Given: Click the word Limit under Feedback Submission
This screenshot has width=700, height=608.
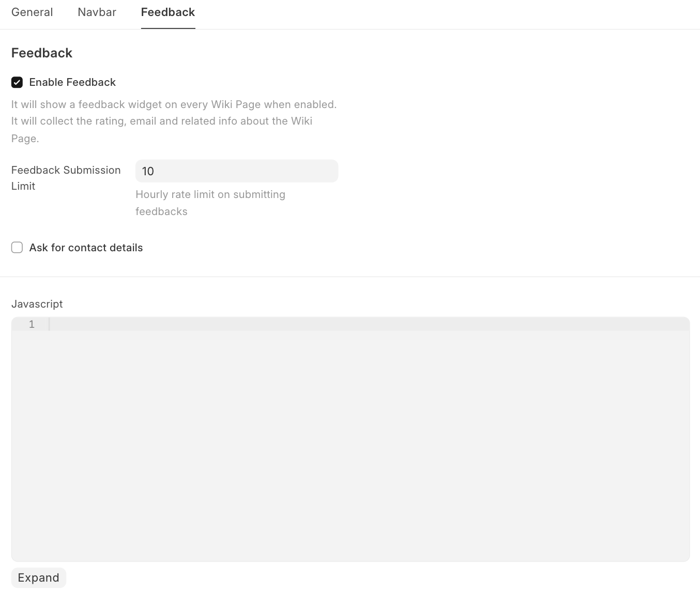Looking at the screenshot, I should 23,186.
